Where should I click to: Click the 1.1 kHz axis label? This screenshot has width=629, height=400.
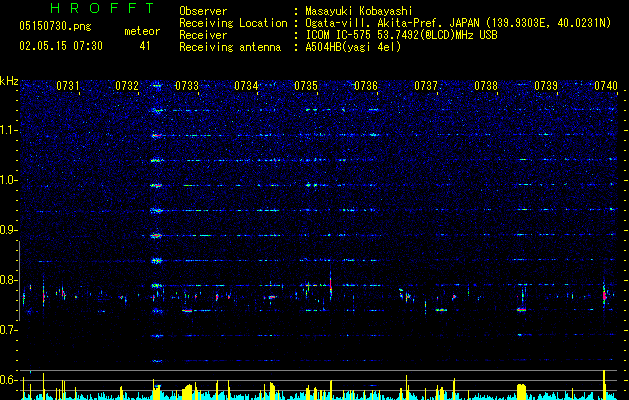(9, 130)
